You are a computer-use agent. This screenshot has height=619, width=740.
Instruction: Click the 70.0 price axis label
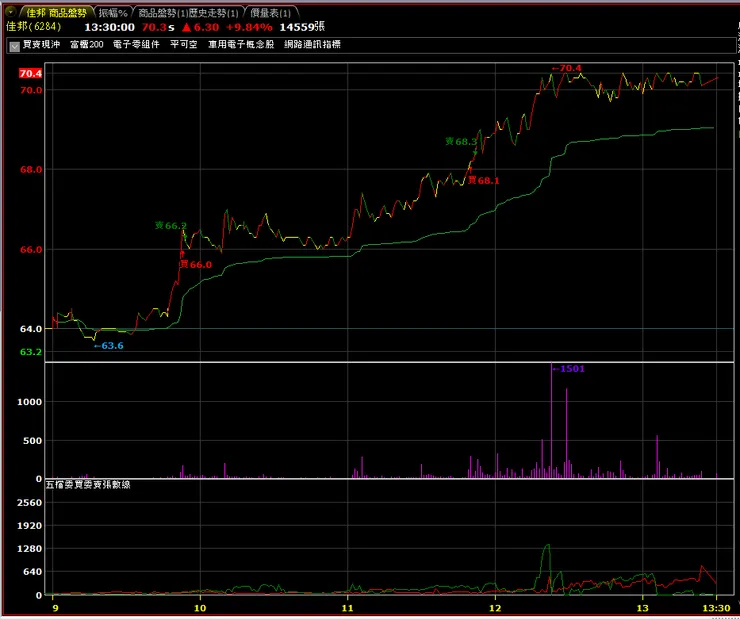(x=31, y=90)
